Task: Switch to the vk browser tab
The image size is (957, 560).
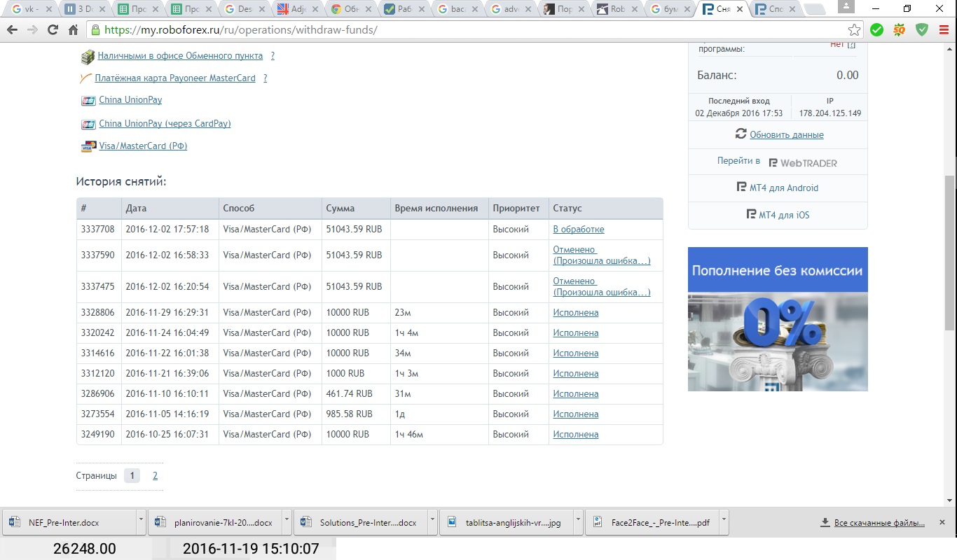Action: [29, 10]
